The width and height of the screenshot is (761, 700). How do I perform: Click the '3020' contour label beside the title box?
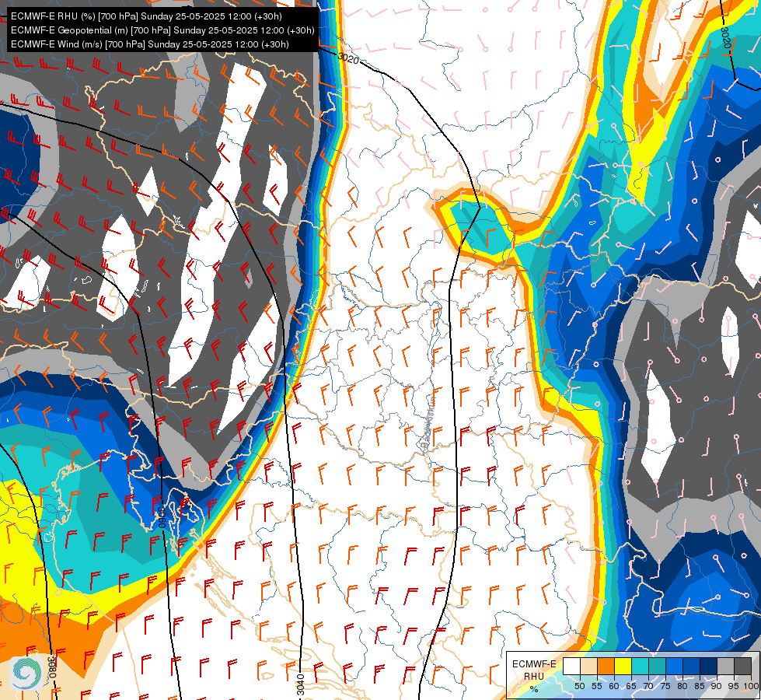point(348,58)
